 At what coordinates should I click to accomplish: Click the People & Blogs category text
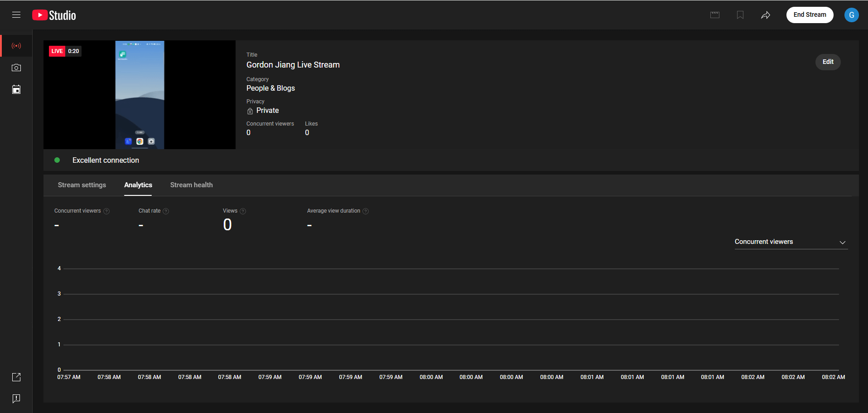(x=270, y=88)
